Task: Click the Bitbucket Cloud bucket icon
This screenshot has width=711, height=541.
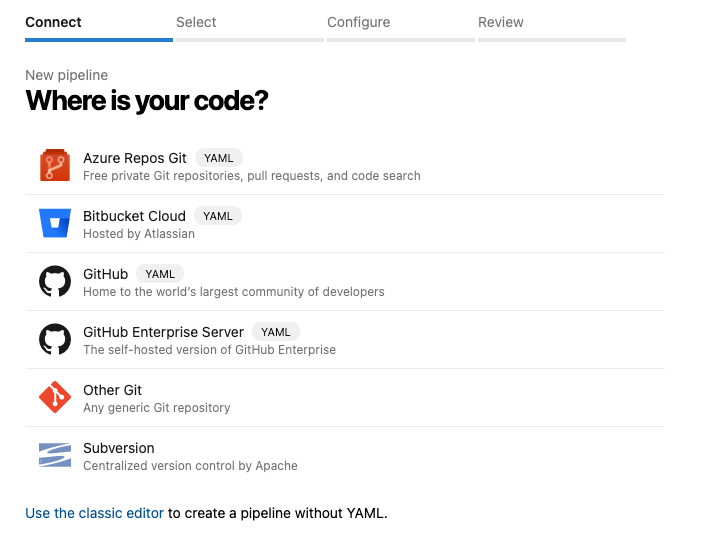Action: tap(55, 223)
